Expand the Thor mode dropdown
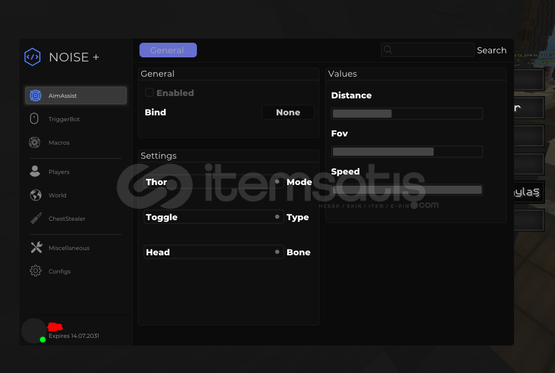Screen dimensions: 555x373 coord(213,182)
